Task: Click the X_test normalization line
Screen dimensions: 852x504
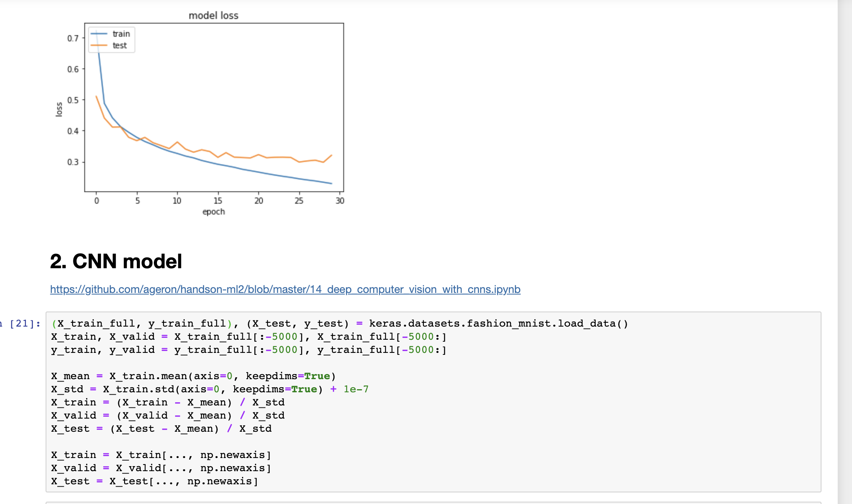Action: pos(162,429)
